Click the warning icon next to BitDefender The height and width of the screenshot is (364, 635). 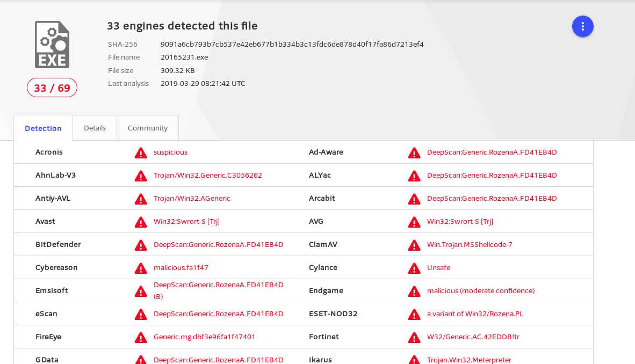coord(141,245)
